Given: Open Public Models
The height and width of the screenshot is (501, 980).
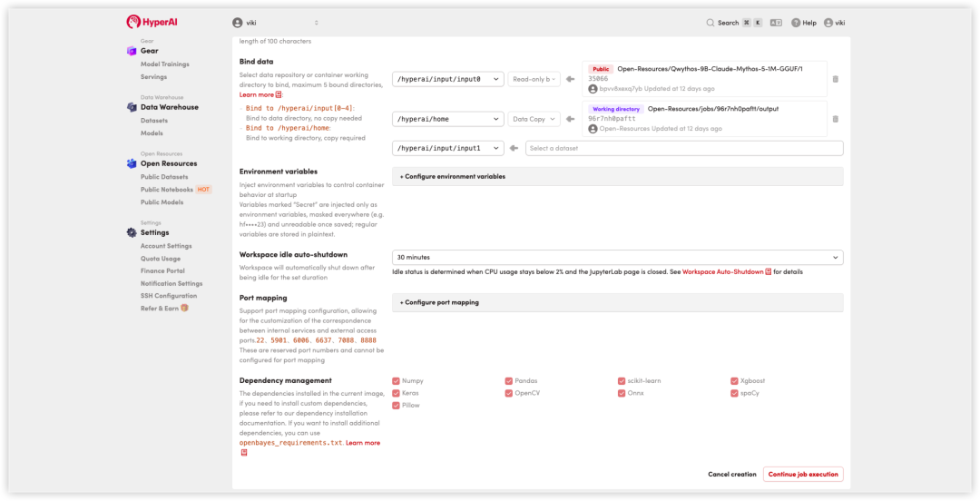Looking at the screenshot, I should (162, 202).
